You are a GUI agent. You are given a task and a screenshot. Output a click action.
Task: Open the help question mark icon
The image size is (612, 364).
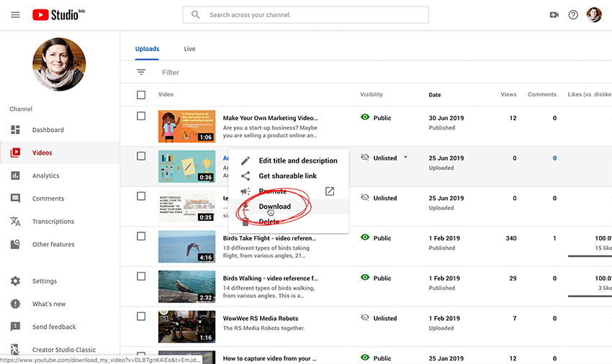[573, 15]
